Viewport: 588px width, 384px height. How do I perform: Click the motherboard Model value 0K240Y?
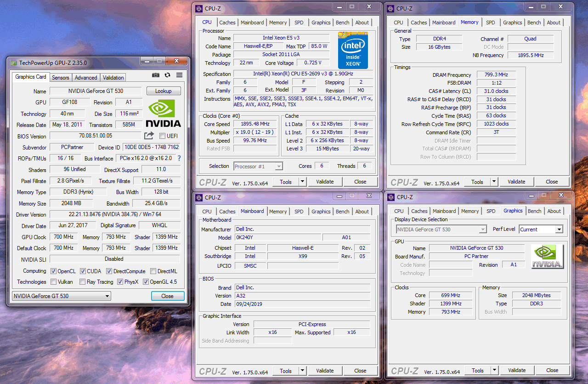(277, 238)
